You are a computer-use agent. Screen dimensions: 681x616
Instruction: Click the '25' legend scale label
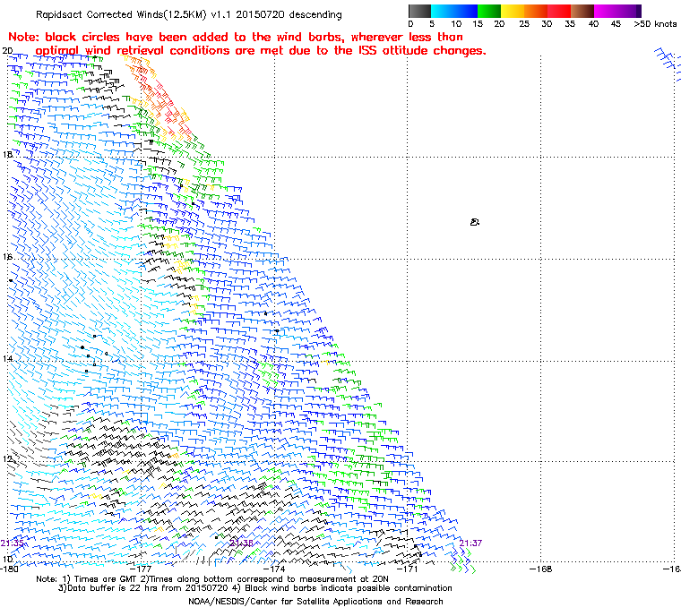tap(524, 24)
